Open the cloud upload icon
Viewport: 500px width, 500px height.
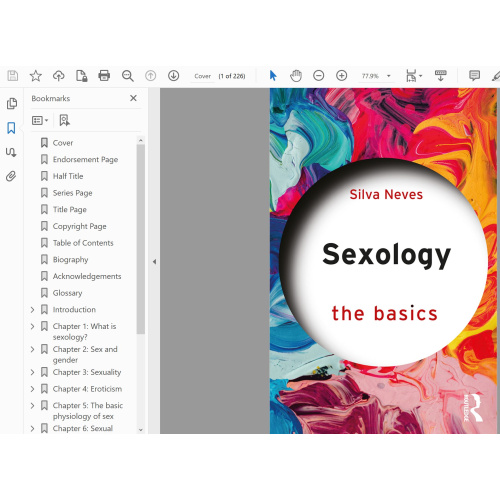[59, 76]
